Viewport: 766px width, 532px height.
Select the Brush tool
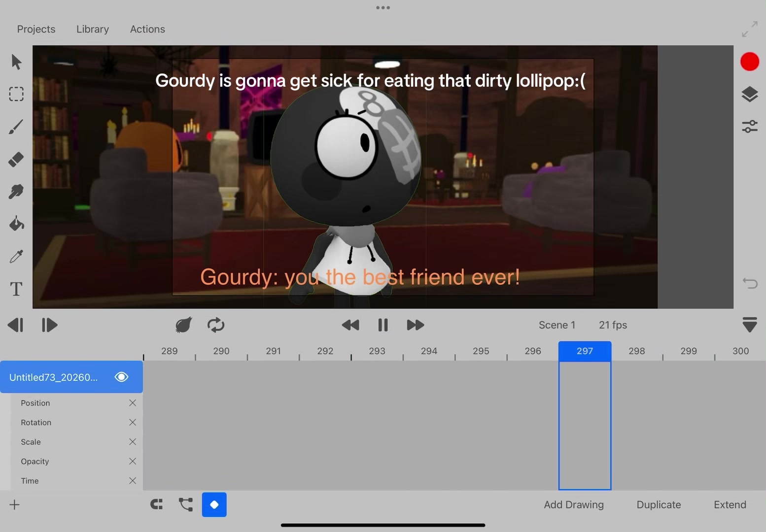16,127
